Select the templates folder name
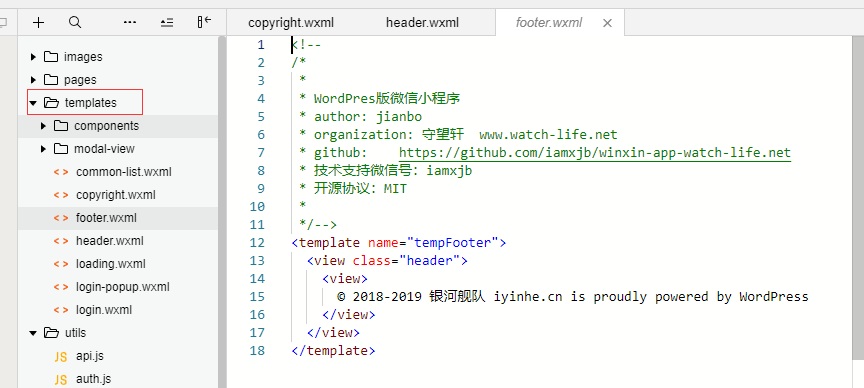This screenshot has height=388, width=864. (x=91, y=103)
